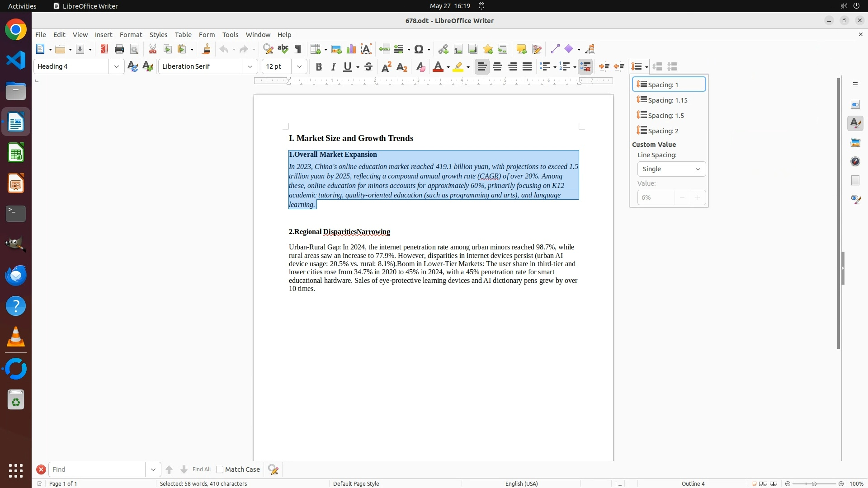Open the Navigator sidebar panel
868x488 pixels.
coord(855,161)
